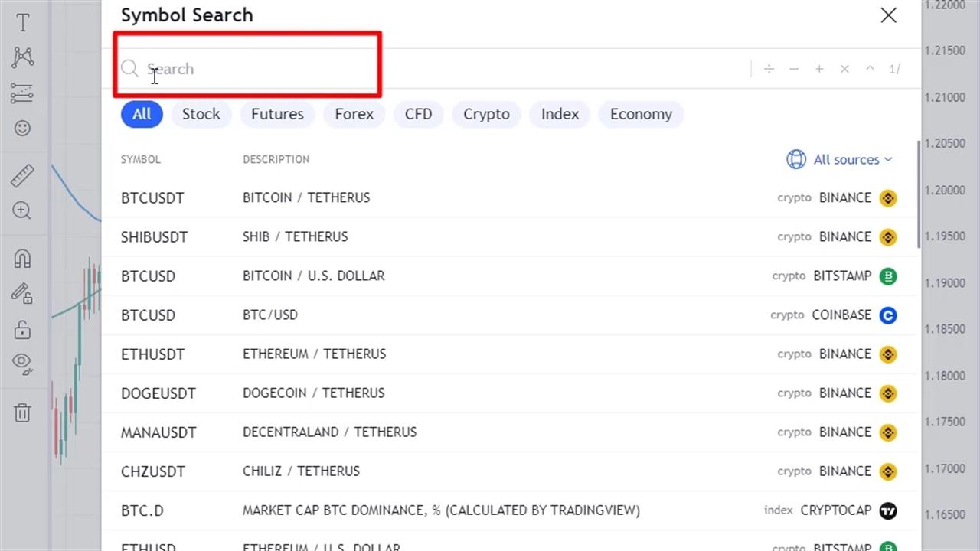Select the ruler measure tool
Image resolution: width=980 pixels, height=551 pixels.
pos(23,175)
